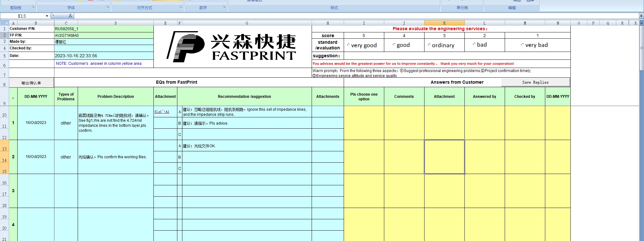Click the 'Answers from Customer' header

(457, 82)
